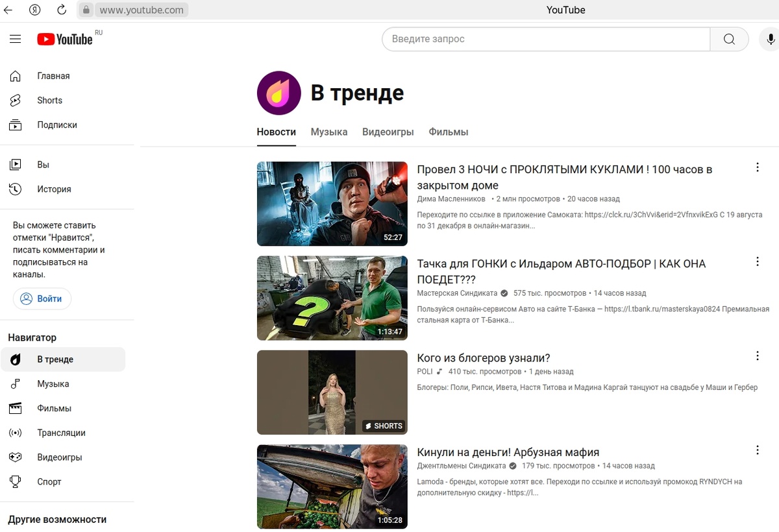The width and height of the screenshot is (779, 532).
Task: Open channel Мастерская Синдиката
Action: pyautogui.click(x=457, y=293)
